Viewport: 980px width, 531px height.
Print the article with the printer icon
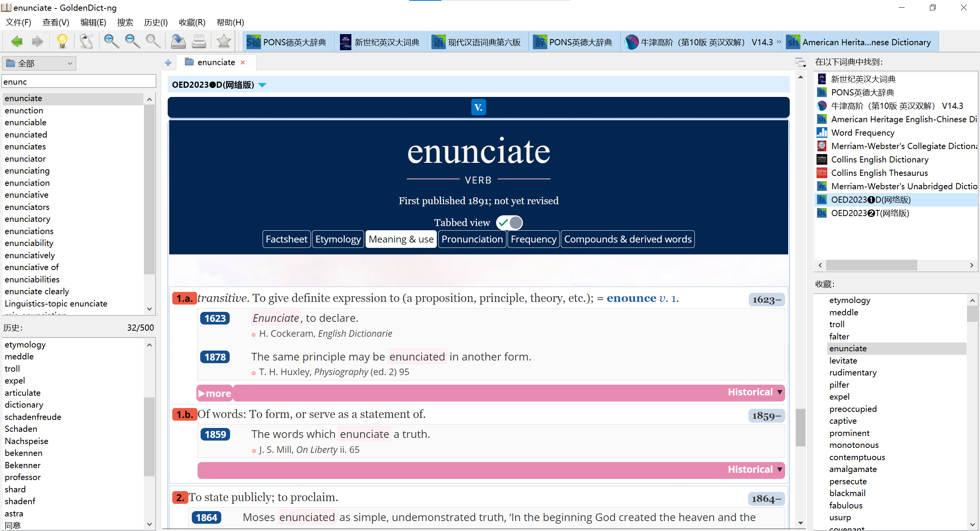[199, 41]
